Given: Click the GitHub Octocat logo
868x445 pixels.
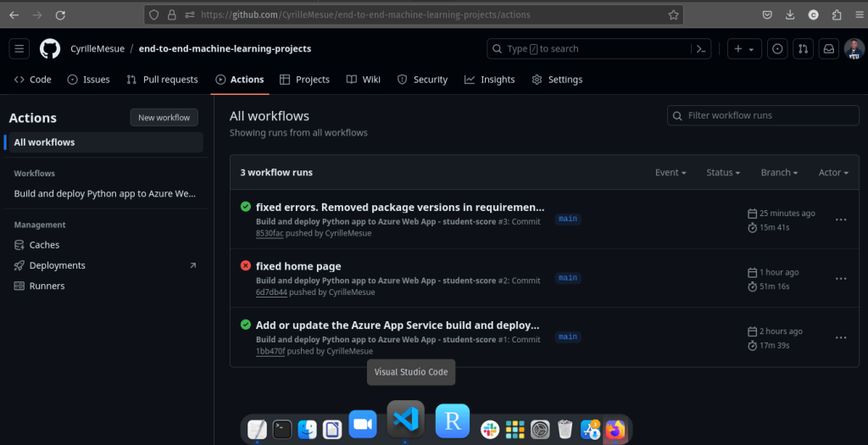Looking at the screenshot, I should click(50, 49).
